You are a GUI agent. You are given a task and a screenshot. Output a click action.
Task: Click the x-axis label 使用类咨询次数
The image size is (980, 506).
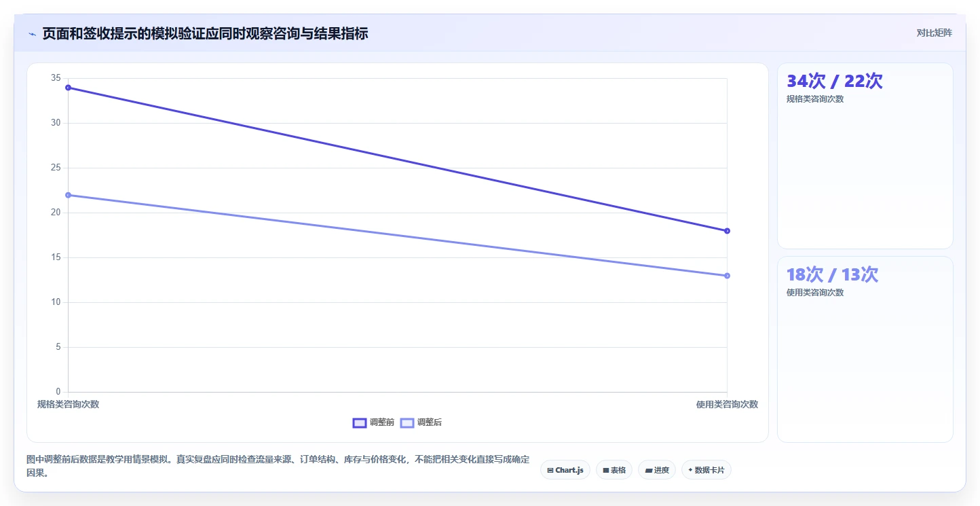pyautogui.click(x=727, y=404)
